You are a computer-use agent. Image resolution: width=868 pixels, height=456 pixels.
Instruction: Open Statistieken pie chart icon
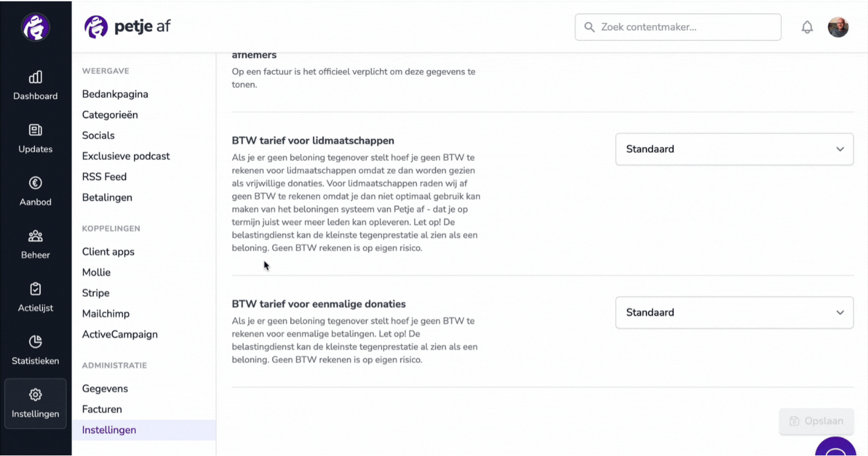coord(36,342)
